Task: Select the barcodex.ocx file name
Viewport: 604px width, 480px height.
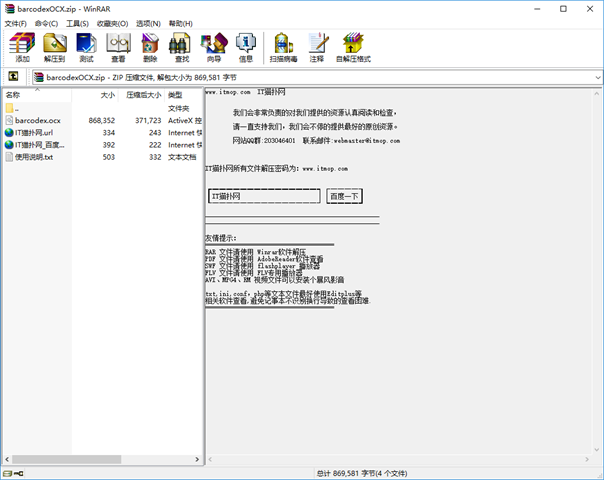Action: pos(38,121)
